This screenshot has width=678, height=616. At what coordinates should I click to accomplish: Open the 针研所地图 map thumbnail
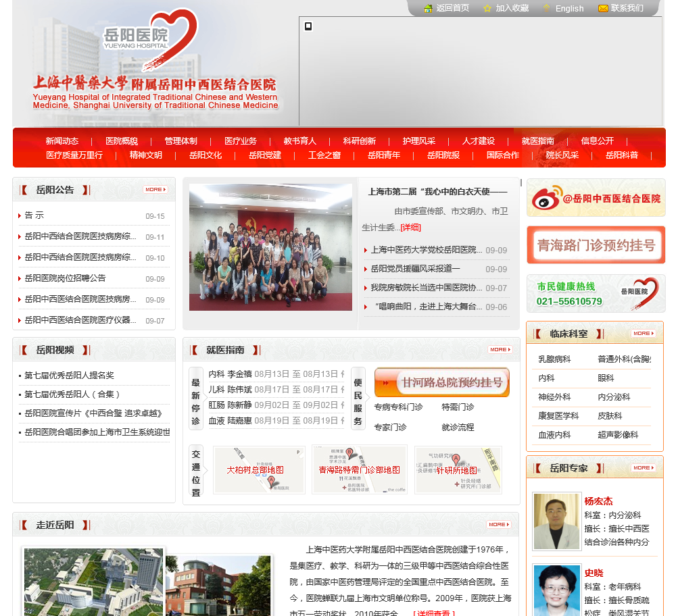(x=458, y=469)
